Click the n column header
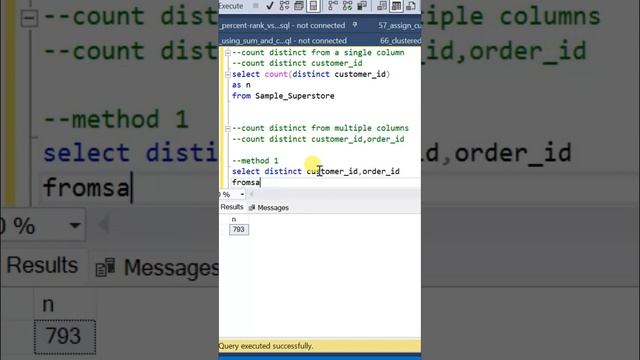This screenshot has width=640, height=360. (234, 220)
